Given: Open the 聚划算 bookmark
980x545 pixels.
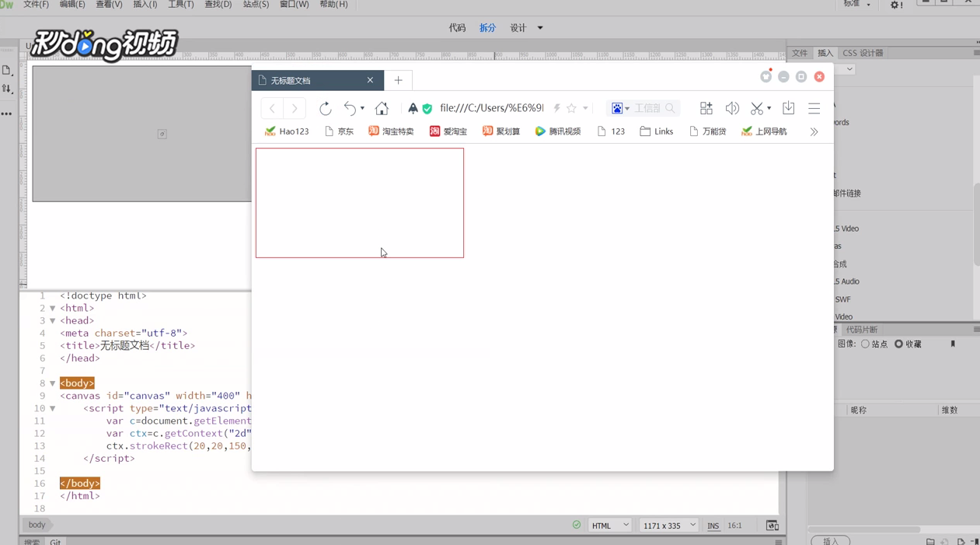Looking at the screenshot, I should (x=501, y=131).
